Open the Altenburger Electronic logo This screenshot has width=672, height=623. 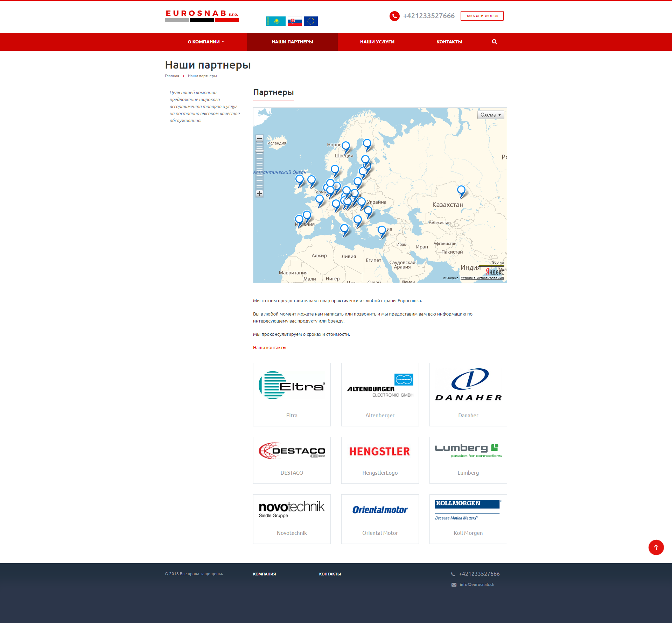coord(380,385)
